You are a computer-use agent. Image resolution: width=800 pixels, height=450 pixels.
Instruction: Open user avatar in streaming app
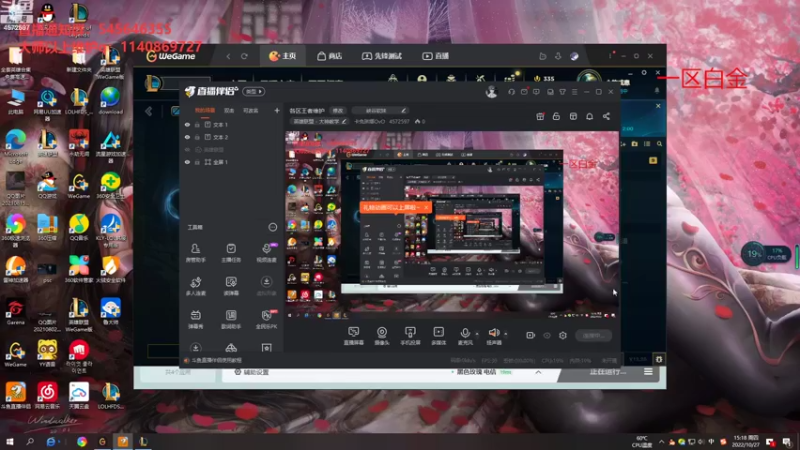click(491, 92)
